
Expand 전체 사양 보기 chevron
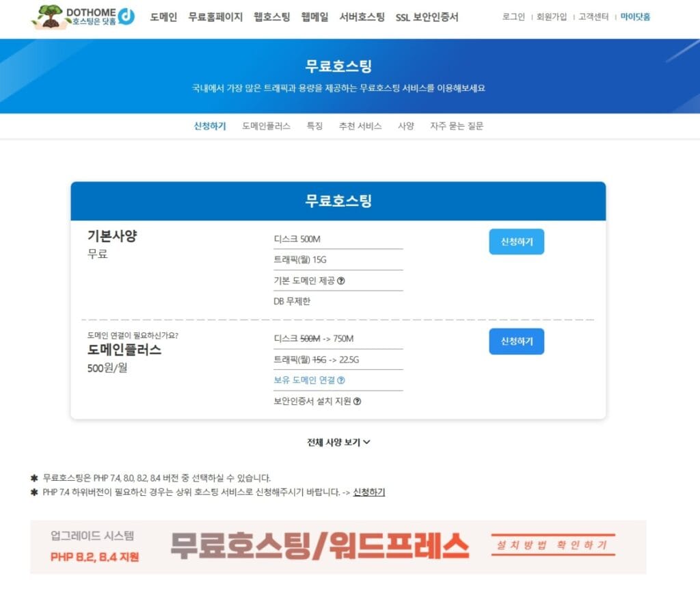click(x=367, y=443)
